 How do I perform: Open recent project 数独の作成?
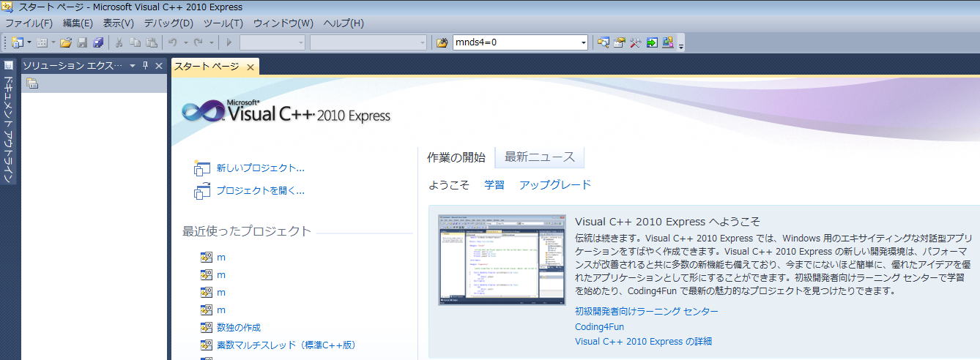click(x=239, y=327)
